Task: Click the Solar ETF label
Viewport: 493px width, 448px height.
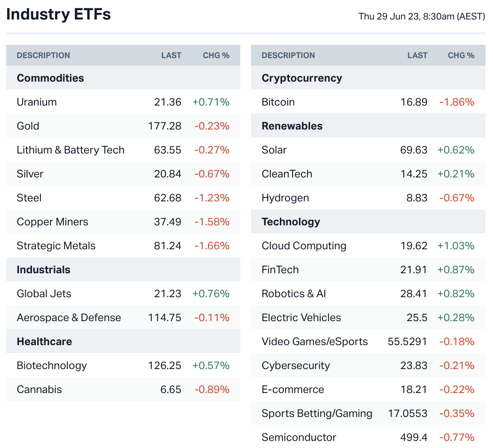Action: click(x=274, y=150)
